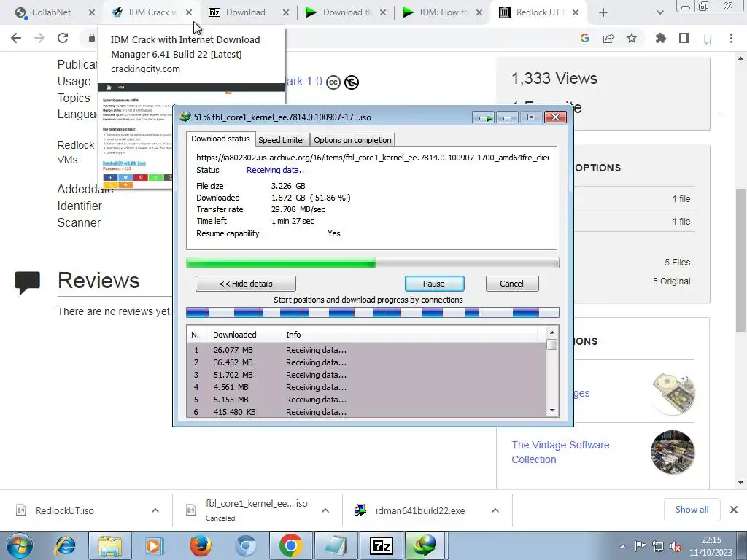747x560 pixels.
Task: Open The Vintage Software Collection link
Action: [x=560, y=452]
